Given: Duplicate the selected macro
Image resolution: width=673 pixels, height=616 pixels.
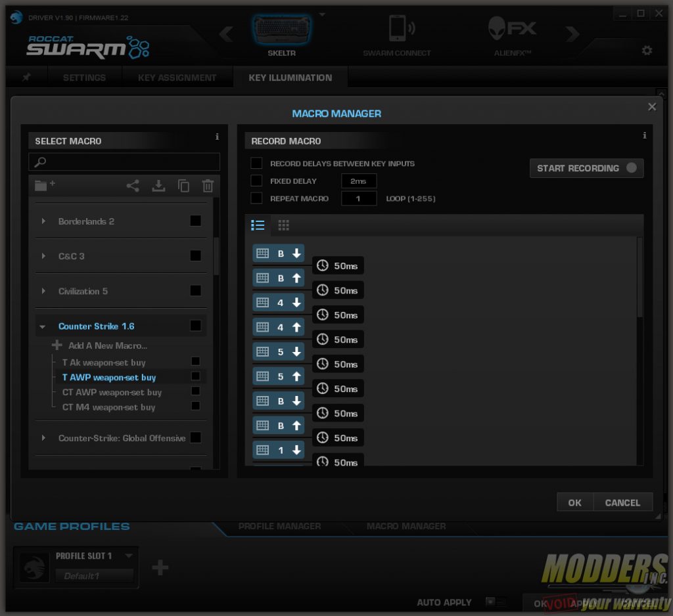Looking at the screenshot, I should click(x=183, y=186).
